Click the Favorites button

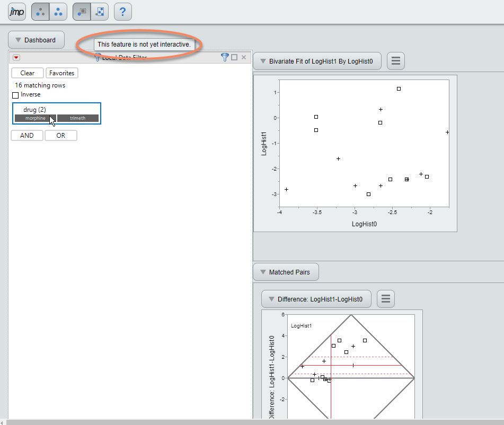pos(61,73)
